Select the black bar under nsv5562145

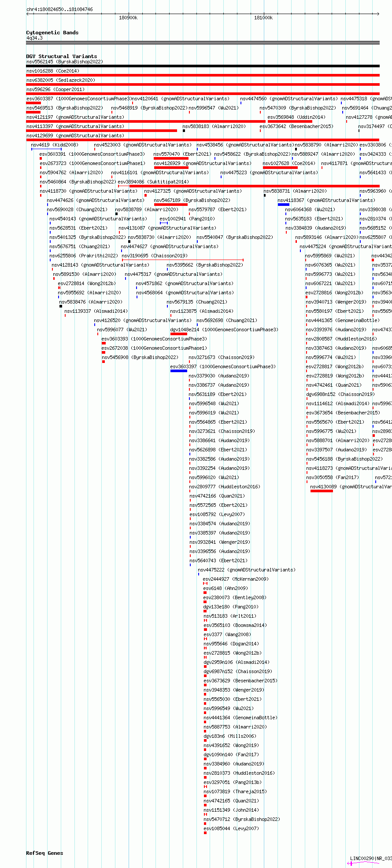coord(203,66)
